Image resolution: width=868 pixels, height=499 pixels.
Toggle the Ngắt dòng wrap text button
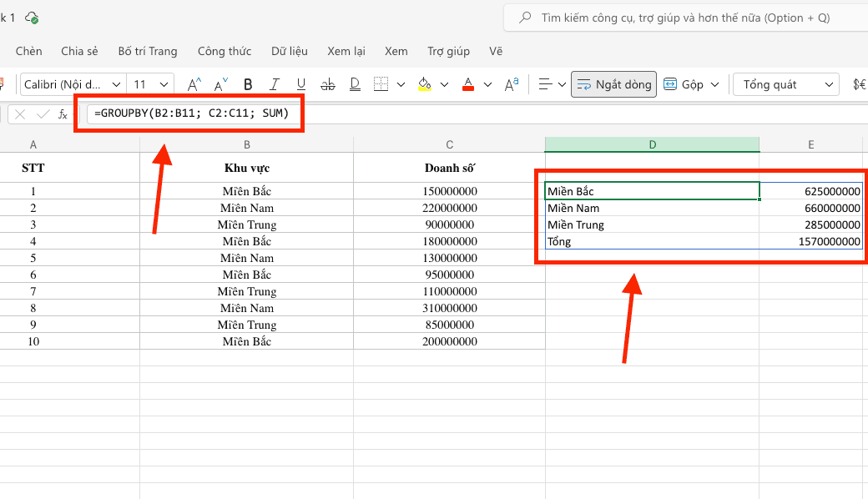(x=614, y=84)
